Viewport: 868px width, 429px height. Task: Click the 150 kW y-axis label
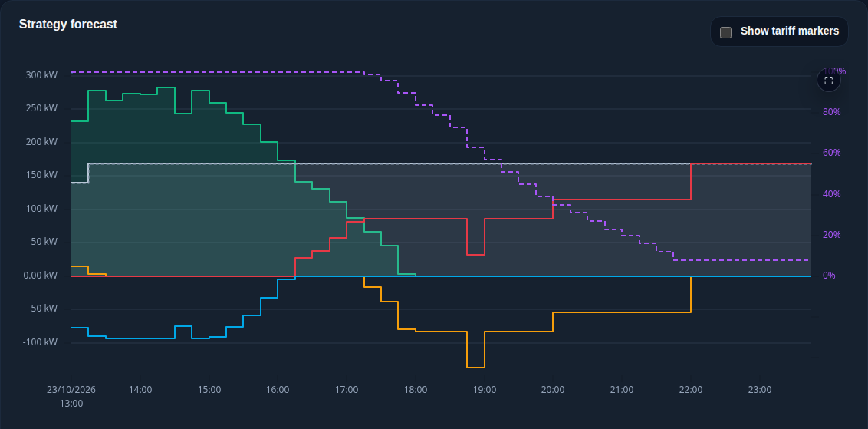click(41, 175)
